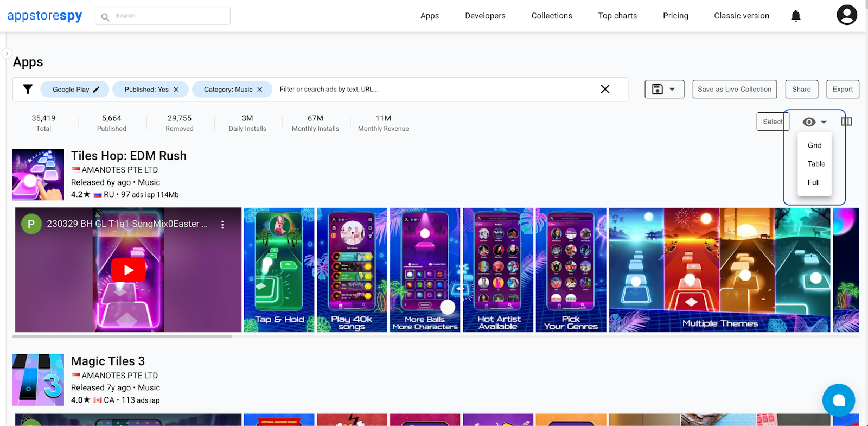Click the pencil icon on Google Play chip
Viewport: 868px width, 426px height.
pos(96,90)
